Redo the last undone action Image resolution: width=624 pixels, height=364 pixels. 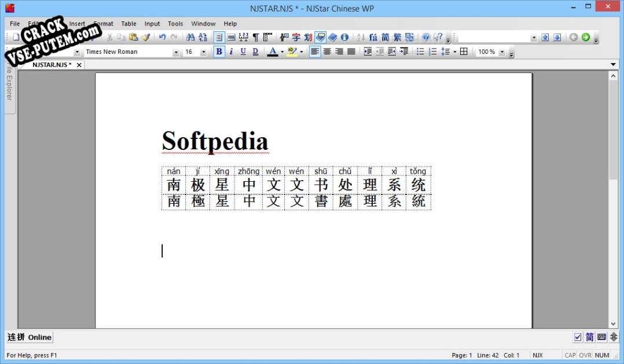tap(174, 37)
